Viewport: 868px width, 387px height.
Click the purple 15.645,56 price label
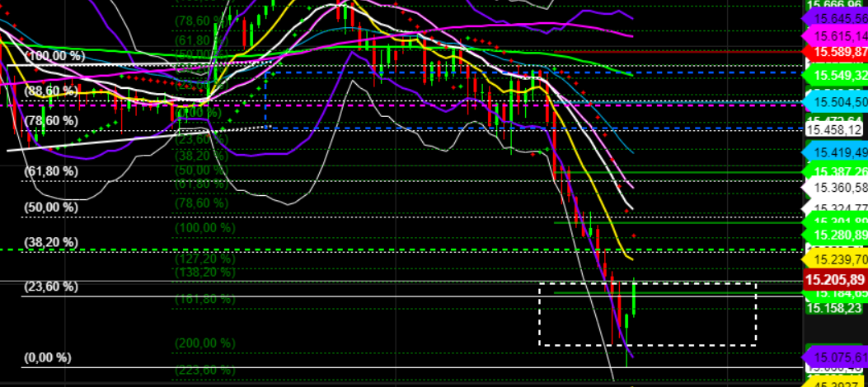point(836,18)
